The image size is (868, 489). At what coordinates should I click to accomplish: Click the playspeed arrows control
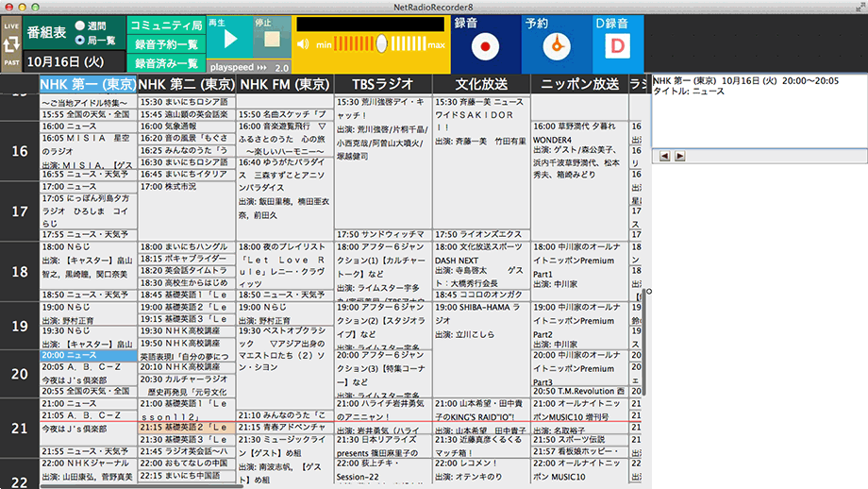coord(262,67)
